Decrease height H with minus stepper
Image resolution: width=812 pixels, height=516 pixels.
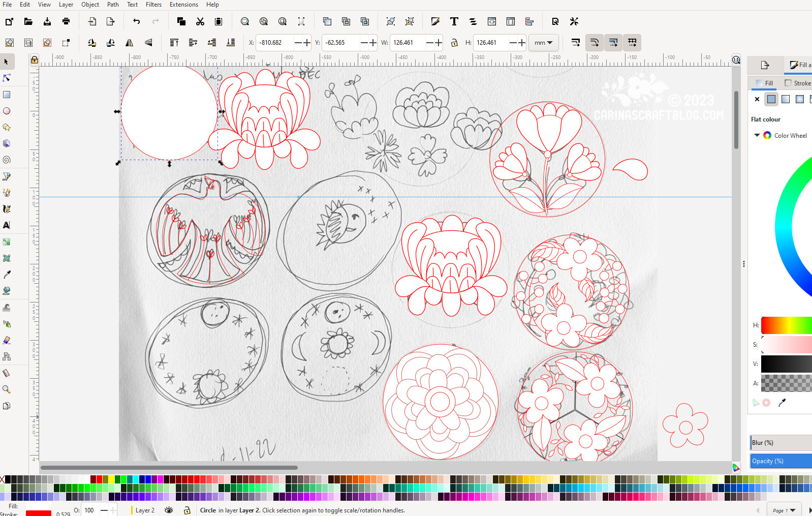click(513, 43)
